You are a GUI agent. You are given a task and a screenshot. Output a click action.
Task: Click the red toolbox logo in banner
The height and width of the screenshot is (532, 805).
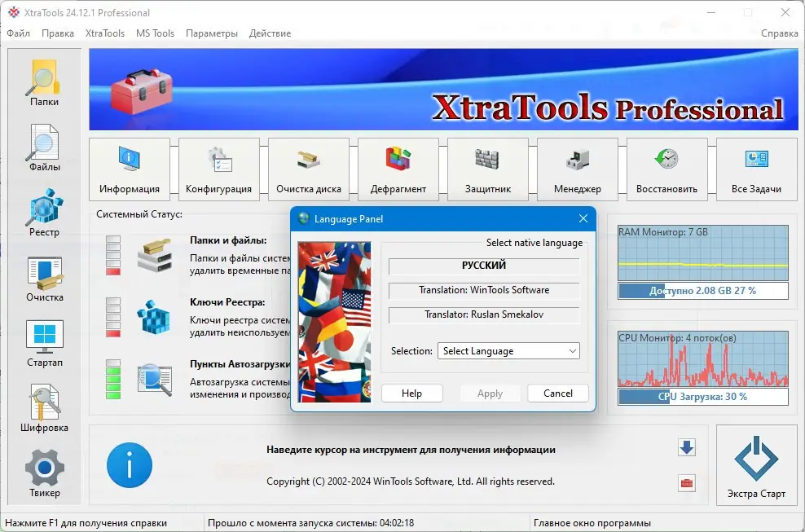pos(141,91)
